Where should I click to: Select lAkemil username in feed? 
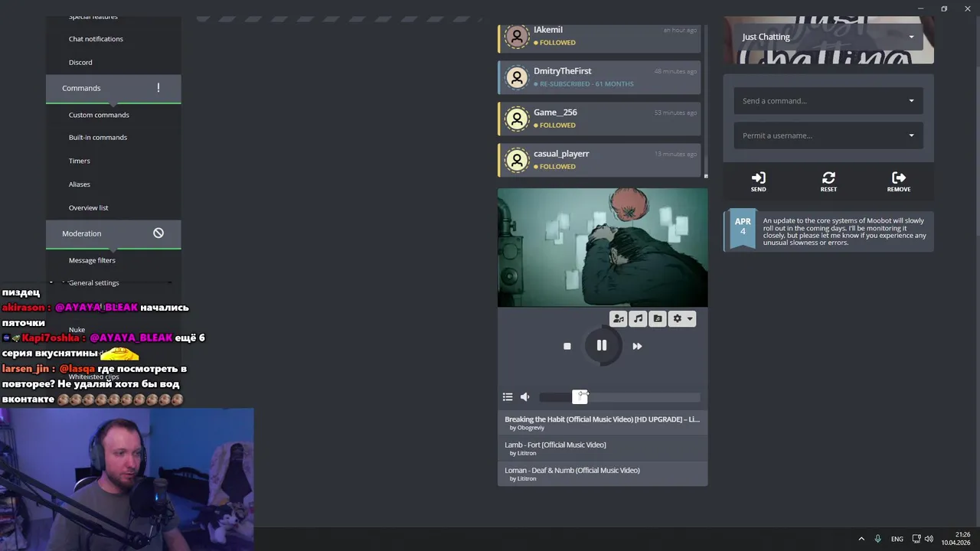pyautogui.click(x=548, y=30)
